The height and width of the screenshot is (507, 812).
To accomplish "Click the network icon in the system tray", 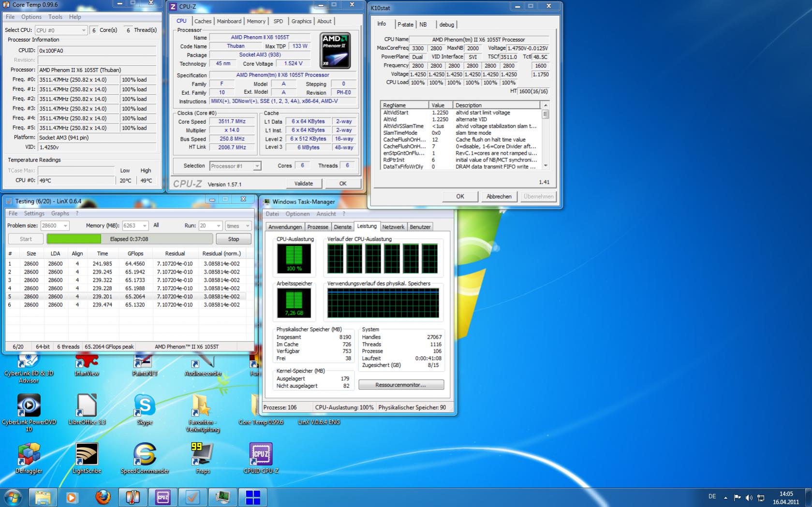I will [761, 497].
